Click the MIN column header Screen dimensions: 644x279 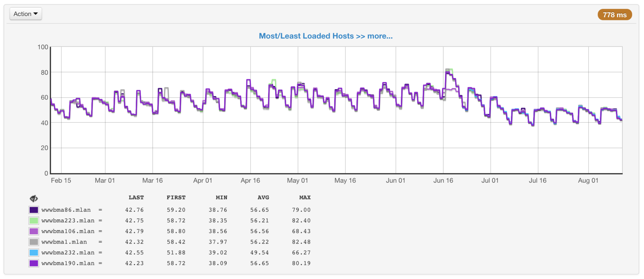pos(221,197)
